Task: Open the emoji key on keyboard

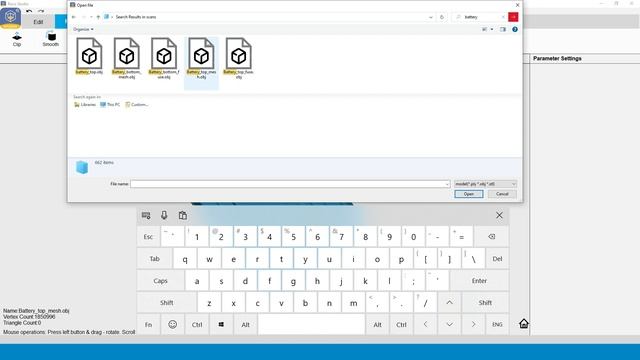Action: point(173,324)
